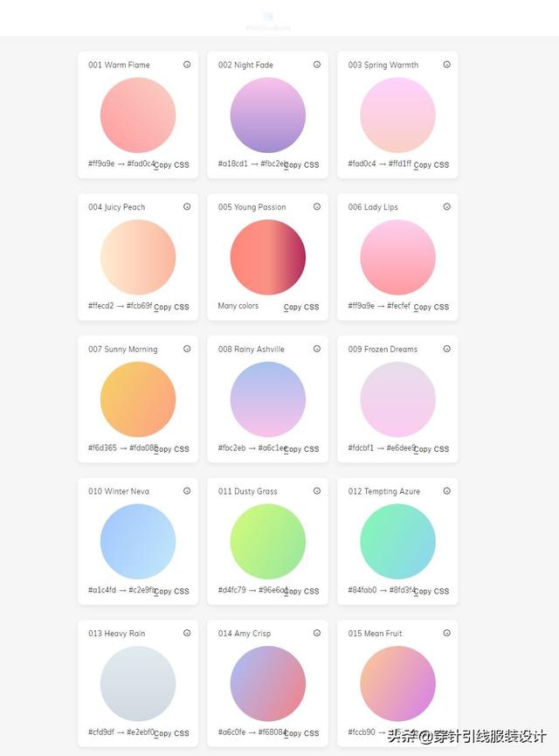Click the corner icon on Amy Crisp card

[317, 633]
